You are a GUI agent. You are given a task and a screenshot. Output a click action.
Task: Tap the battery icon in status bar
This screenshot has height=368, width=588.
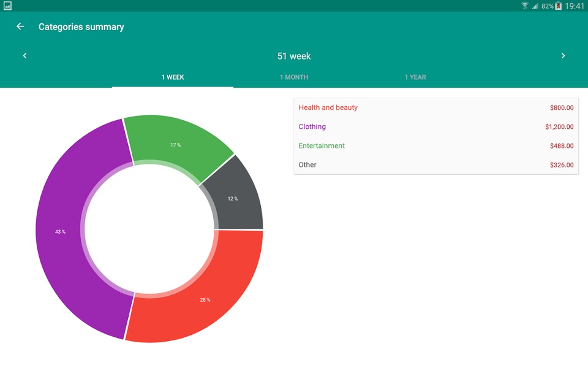pyautogui.click(x=559, y=6)
